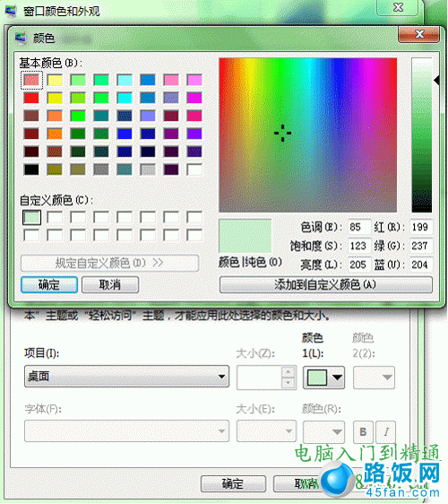Click the 颜色|纯色 preview box
This screenshot has height=504, width=448.
coord(245,236)
